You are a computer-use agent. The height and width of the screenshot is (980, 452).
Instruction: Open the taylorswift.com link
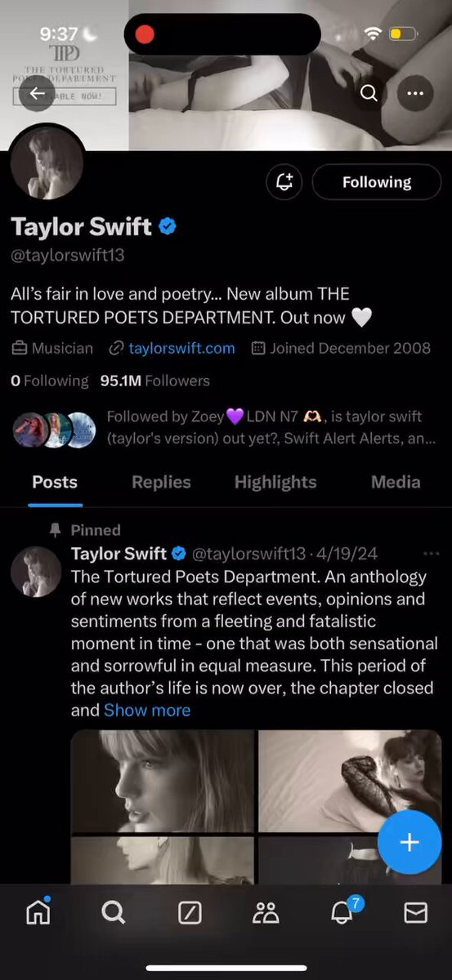(x=181, y=348)
